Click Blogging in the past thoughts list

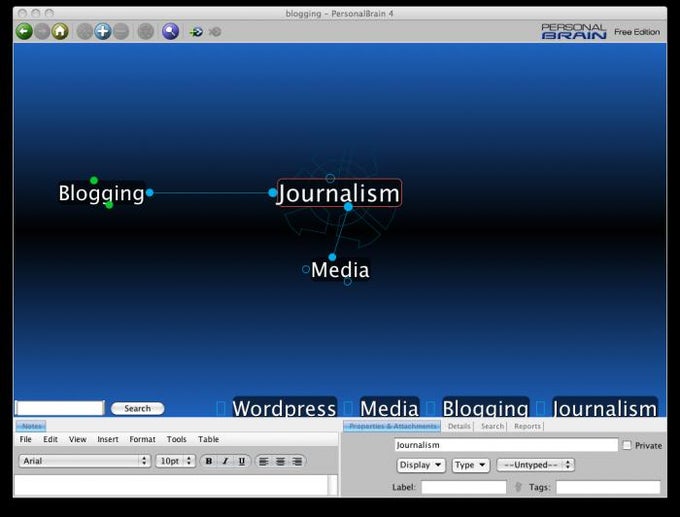pyautogui.click(x=485, y=408)
